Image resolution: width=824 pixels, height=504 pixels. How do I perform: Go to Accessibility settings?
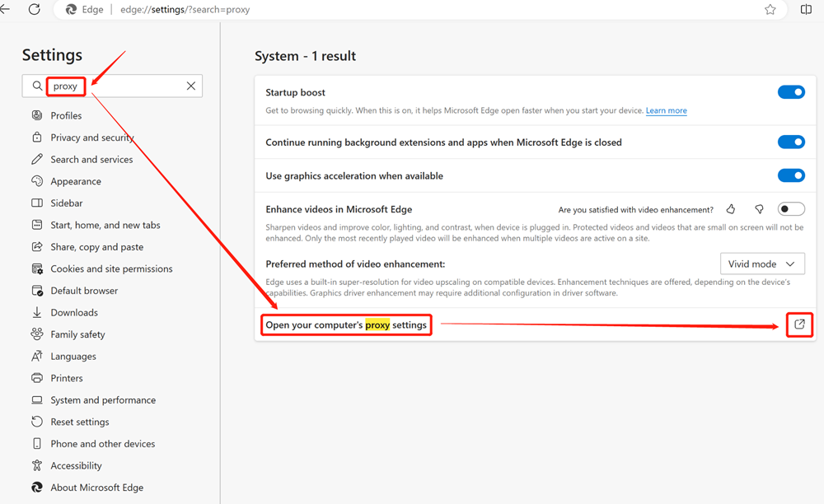click(x=76, y=465)
